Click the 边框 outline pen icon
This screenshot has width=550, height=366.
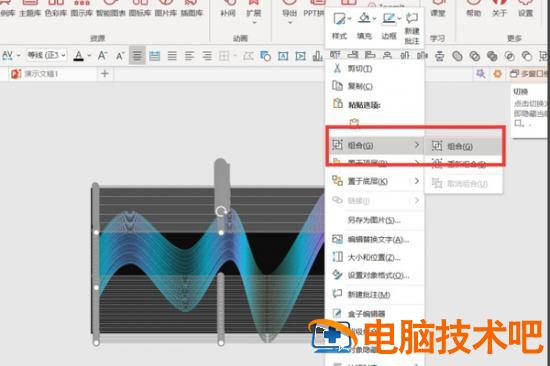[389, 18]
